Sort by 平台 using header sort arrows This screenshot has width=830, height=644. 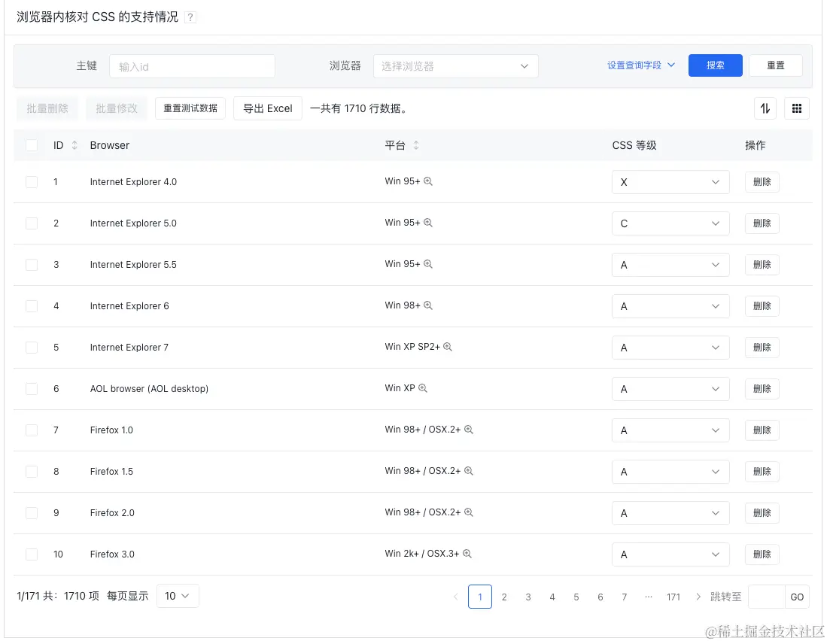416,145
